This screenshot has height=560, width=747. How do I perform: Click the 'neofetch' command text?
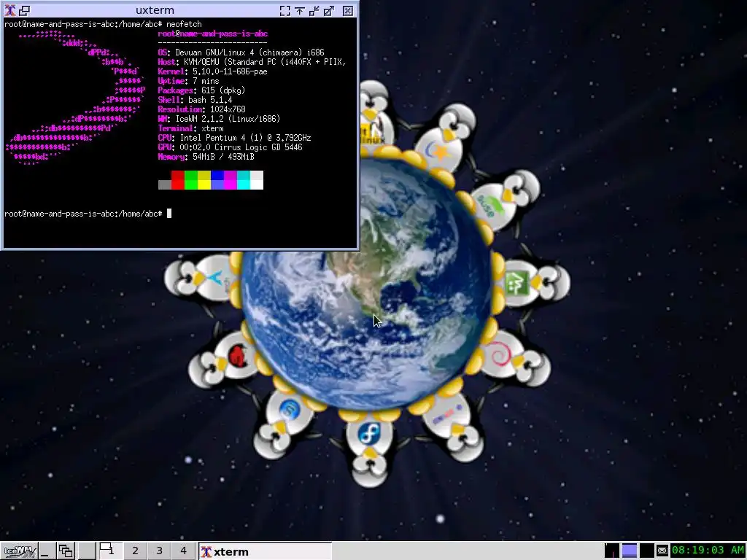(x=184, y=24)
